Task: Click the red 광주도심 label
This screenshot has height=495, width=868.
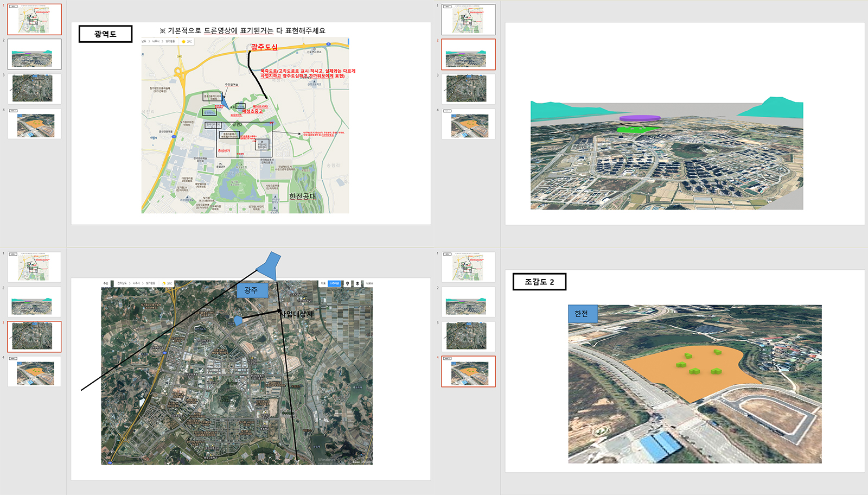Action: 264,47
